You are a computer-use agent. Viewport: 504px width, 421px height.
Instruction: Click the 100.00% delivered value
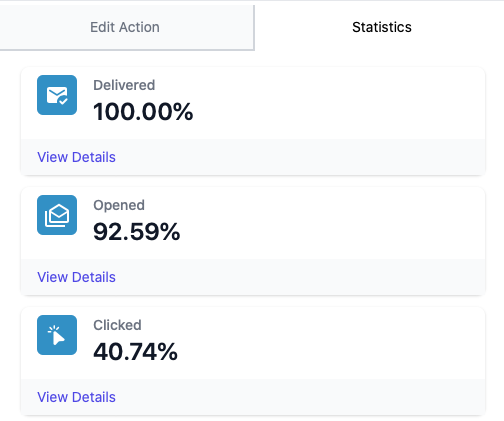tap(143, 111)
